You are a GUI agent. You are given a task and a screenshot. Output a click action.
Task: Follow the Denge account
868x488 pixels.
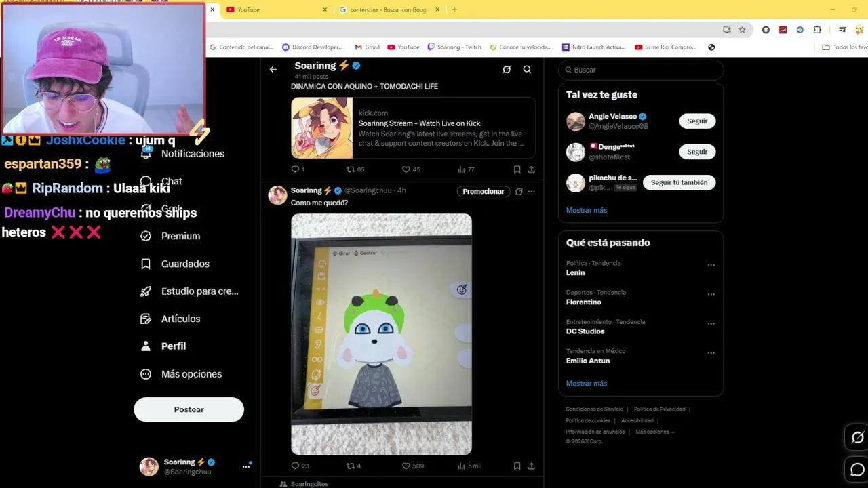(697, 152)
